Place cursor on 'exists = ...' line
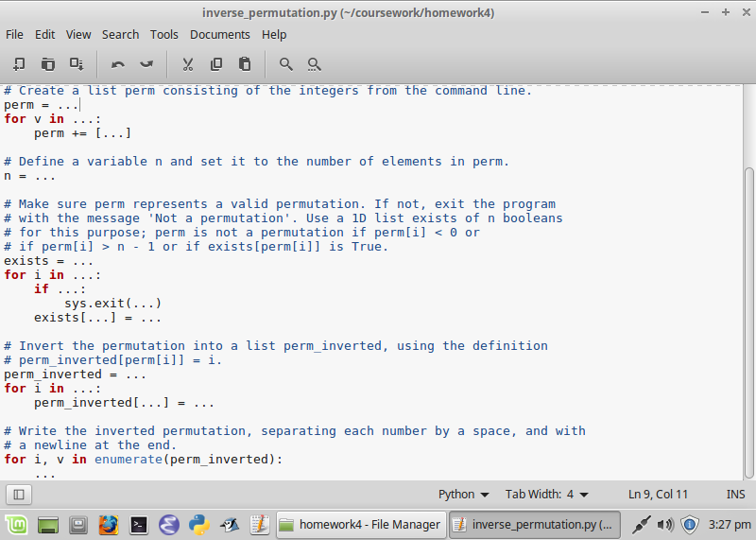 (49, 261)
